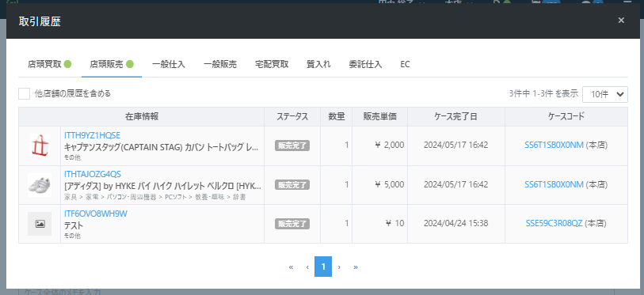Select the EC tab

point(405,64)
